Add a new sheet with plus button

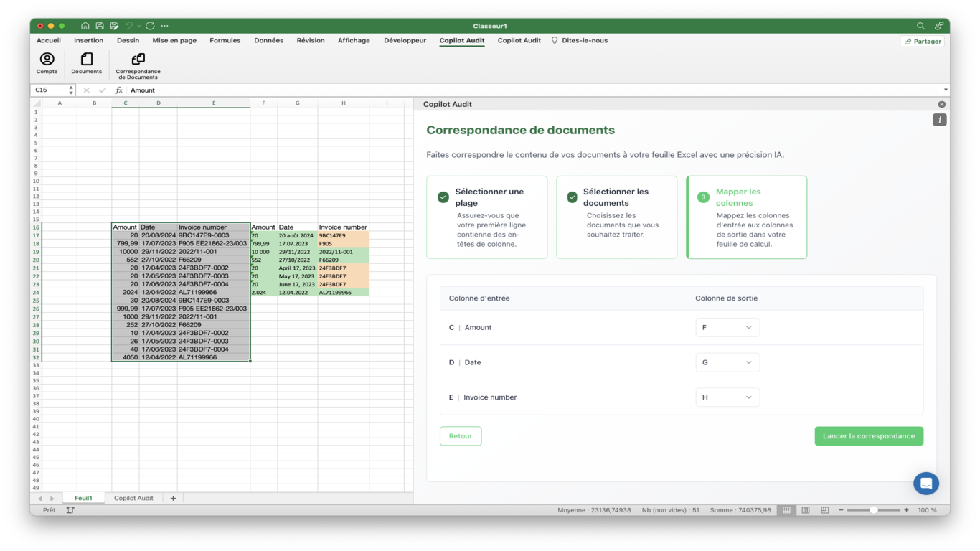click(x=173, y=498)
